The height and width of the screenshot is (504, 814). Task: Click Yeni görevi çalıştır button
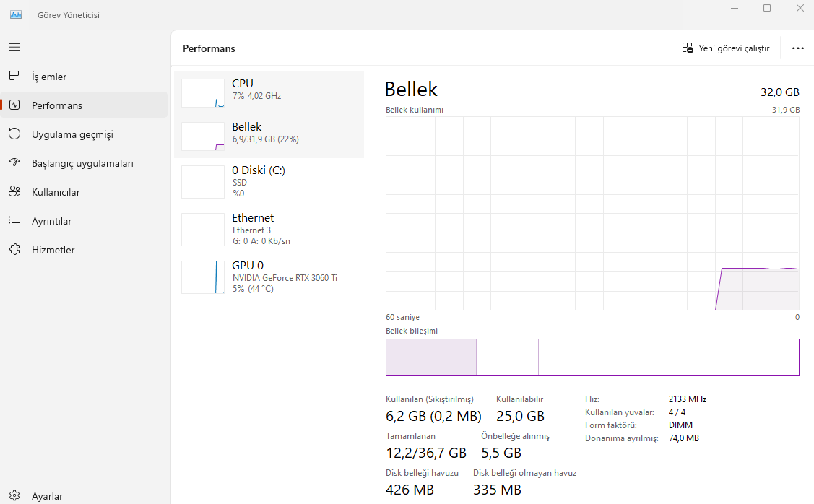726,48
